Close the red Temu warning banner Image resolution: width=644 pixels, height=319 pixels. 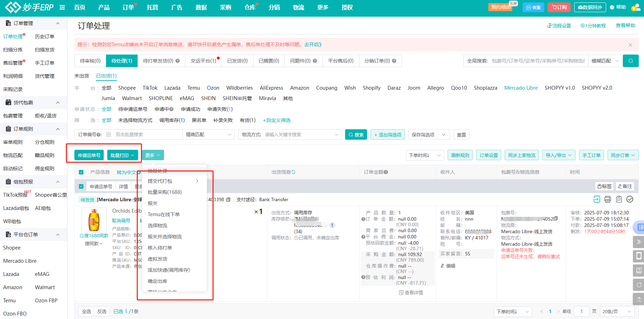(630, 45)
